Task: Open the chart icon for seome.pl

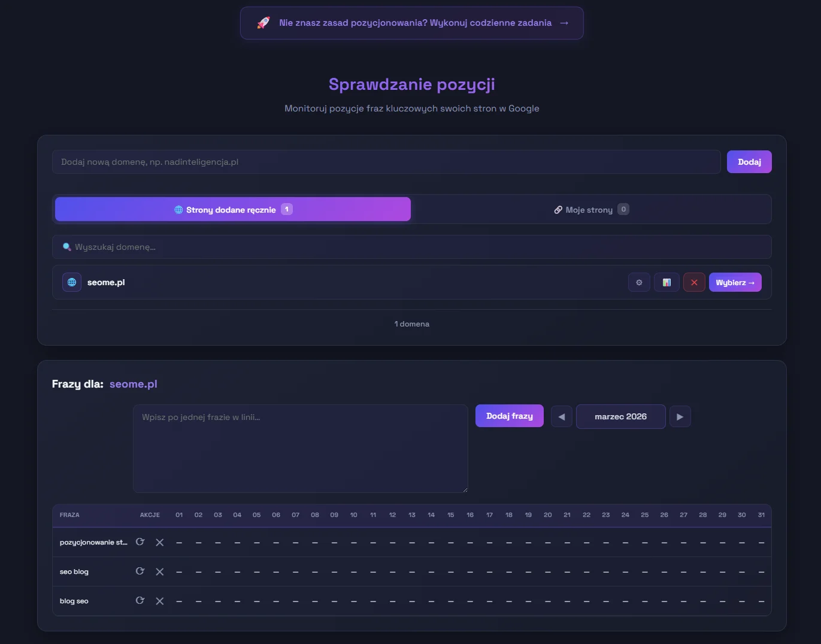Action: pyautogui.click(x=667, y=282)
